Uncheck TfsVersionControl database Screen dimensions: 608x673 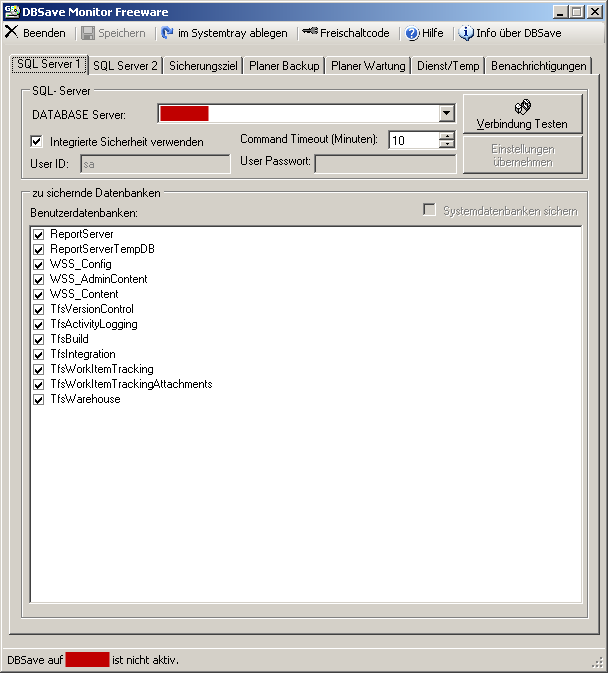pyautogui.click(x=39, y=309)
